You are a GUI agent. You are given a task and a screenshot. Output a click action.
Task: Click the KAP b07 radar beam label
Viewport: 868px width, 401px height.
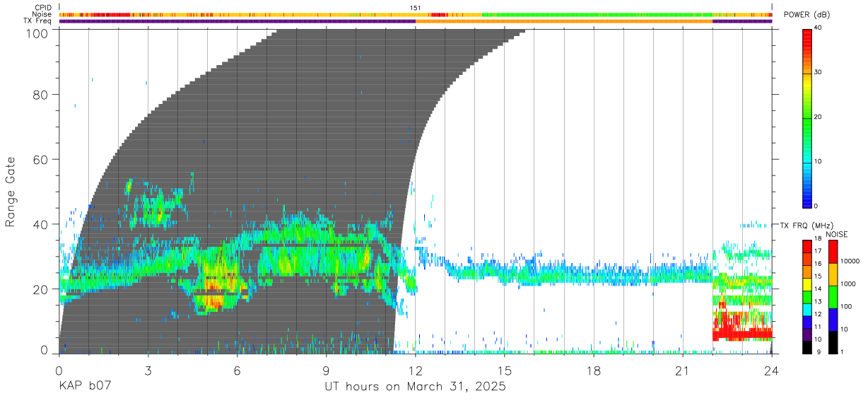[x=84, y=388]
